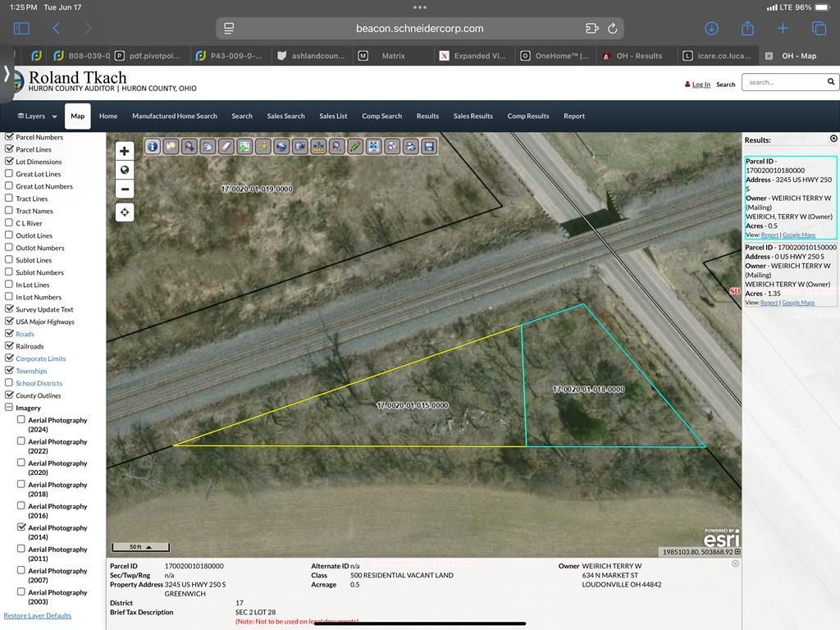Viewport: 840px width, 630px height.
Task: Click the floppy disk save icon
Action: (429, 147)
